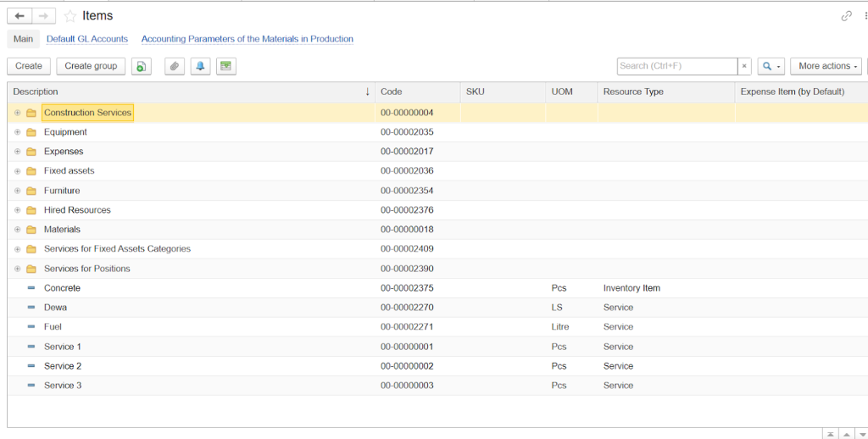Select the Hired Resources folder name
This screenshot has height=439, width=868.
pyautogui.click(x=77, y=210)
